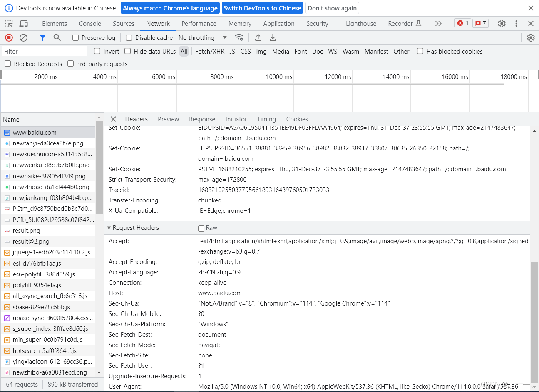Select the All filter type

(x=184, y=52)
